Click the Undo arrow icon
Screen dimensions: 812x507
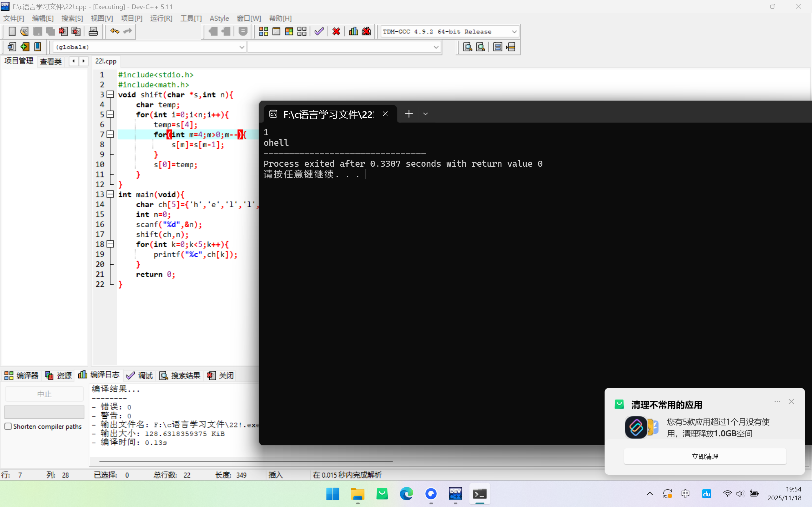pyautogui.click(x=115, y=31)
